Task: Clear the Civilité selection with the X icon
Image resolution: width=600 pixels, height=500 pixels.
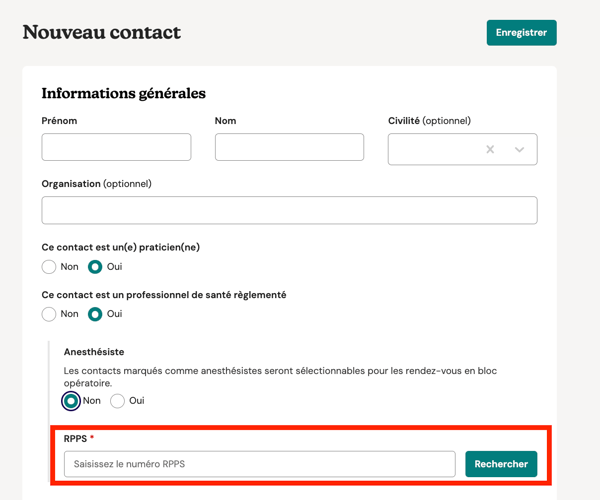Action: tap(490, 150)
